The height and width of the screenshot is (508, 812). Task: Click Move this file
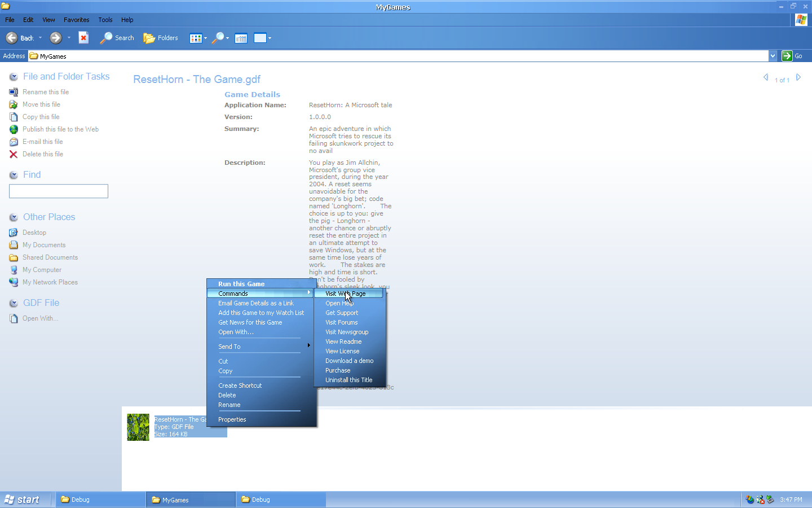pos(41,104)
